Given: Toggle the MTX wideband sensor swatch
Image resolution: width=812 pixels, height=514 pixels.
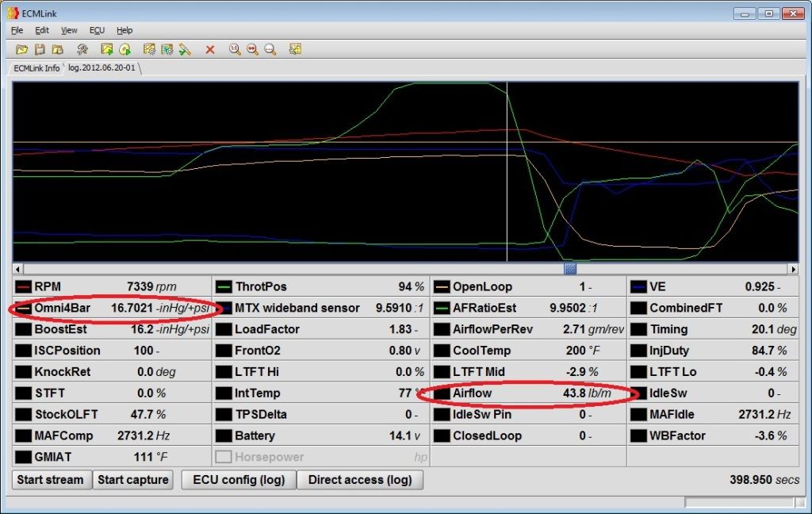Looking at the screenshot, I should pyautogui.click(x=224, y=308).
